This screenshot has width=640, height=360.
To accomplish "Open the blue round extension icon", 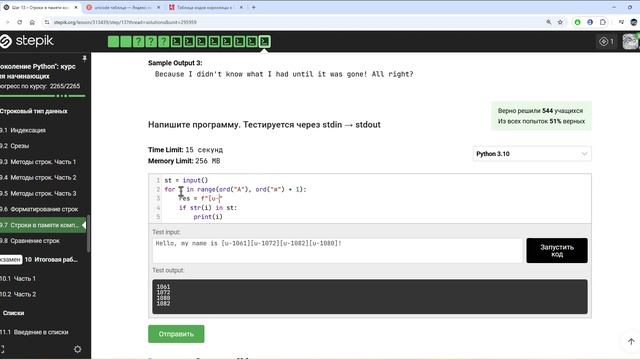I will [590, 22].
